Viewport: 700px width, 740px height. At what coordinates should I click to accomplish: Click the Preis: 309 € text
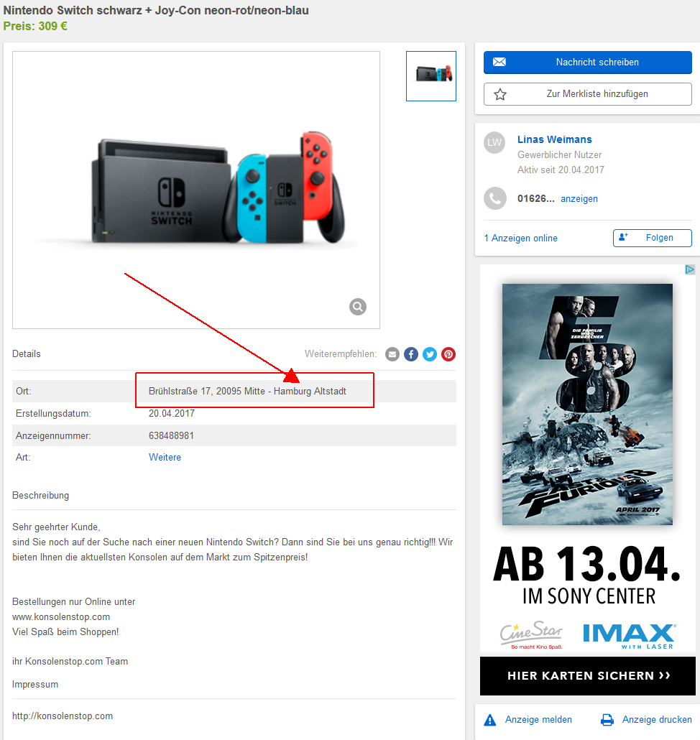coord(35,26)
